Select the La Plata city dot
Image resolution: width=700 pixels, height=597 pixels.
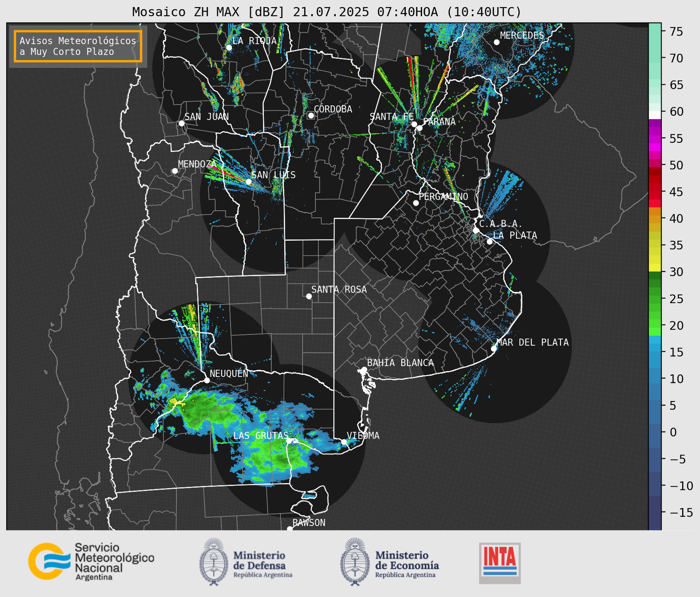coord(490,242)
